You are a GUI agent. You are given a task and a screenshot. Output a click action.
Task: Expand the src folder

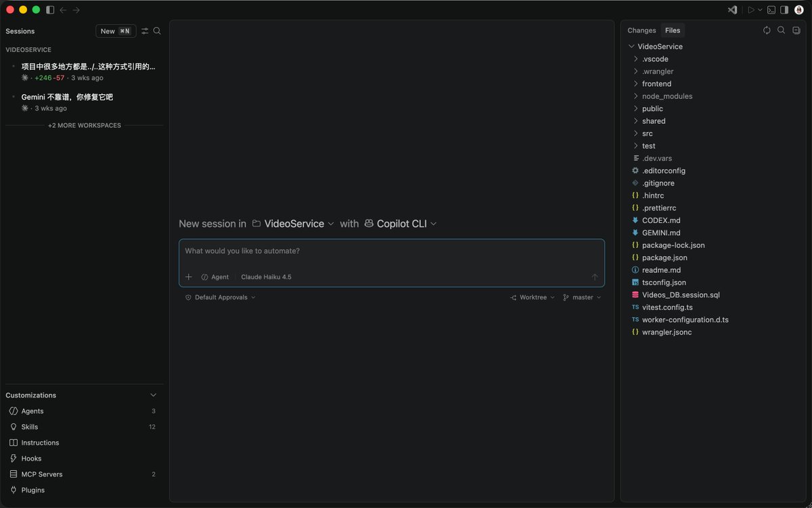coord(713,133)
